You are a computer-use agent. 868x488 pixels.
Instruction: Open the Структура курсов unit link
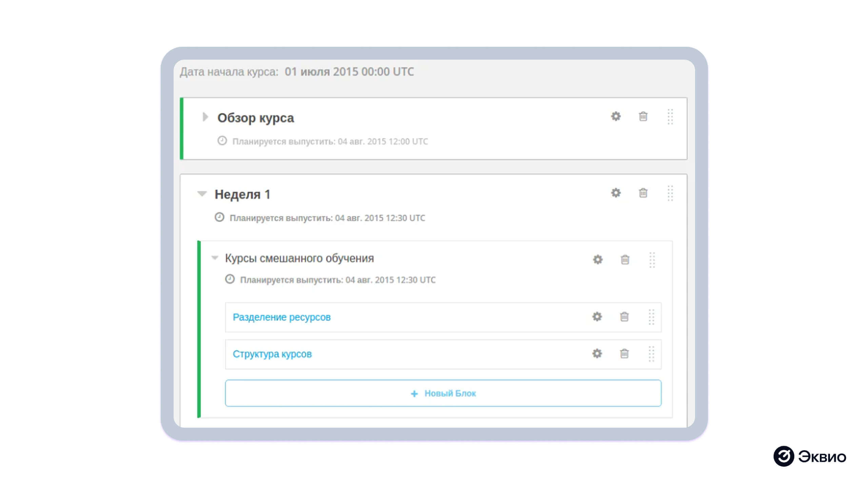(x=272, y=354)
